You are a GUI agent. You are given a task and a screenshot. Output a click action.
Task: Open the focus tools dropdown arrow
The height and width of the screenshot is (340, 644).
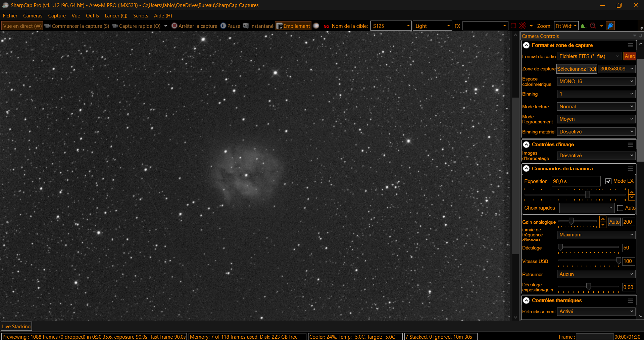[601, 26]
